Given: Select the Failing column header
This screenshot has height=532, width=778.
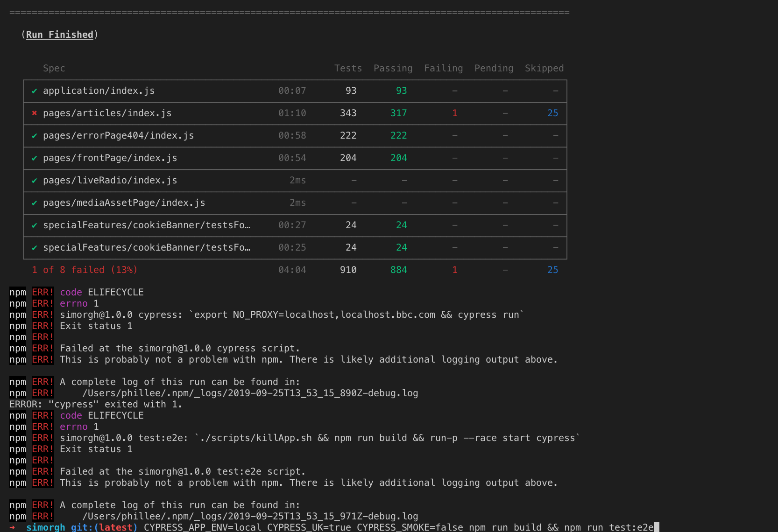Looking at the screenshot, I should point(443,68).
